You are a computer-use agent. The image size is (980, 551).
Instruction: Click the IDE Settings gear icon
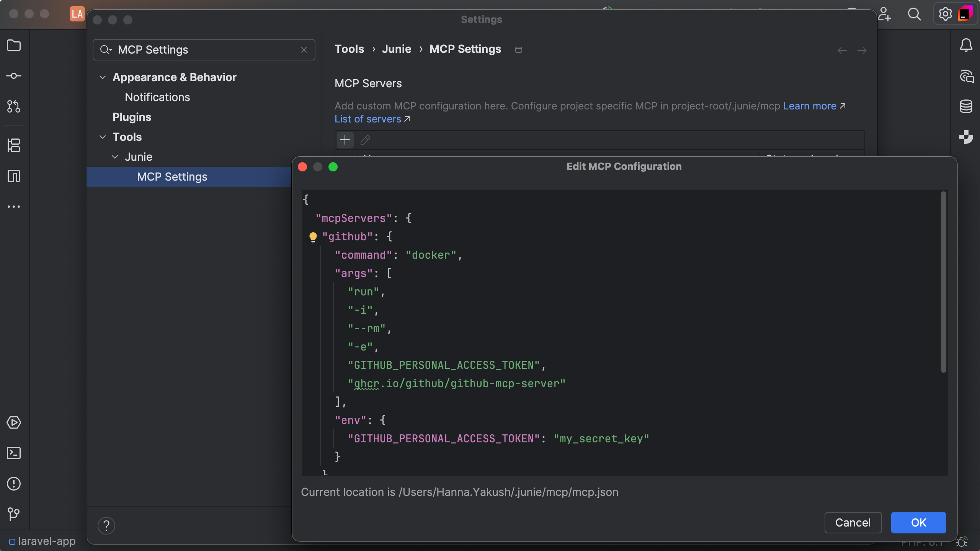coord(945,14)
